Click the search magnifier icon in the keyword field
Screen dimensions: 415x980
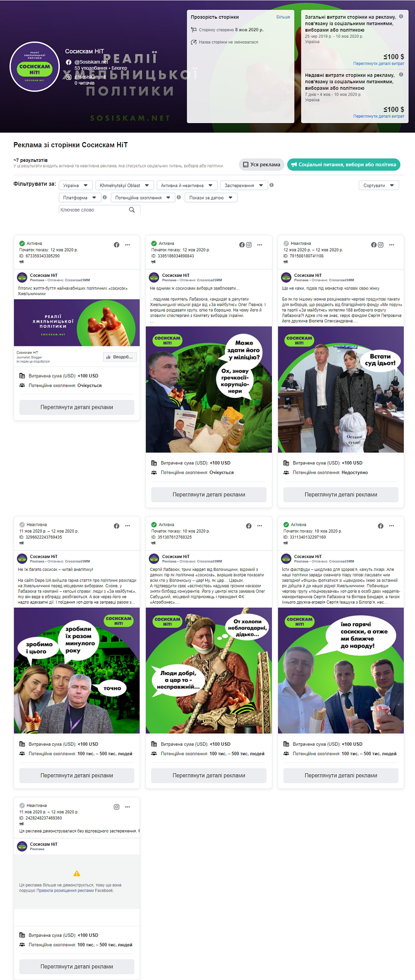tap(132, 210)
